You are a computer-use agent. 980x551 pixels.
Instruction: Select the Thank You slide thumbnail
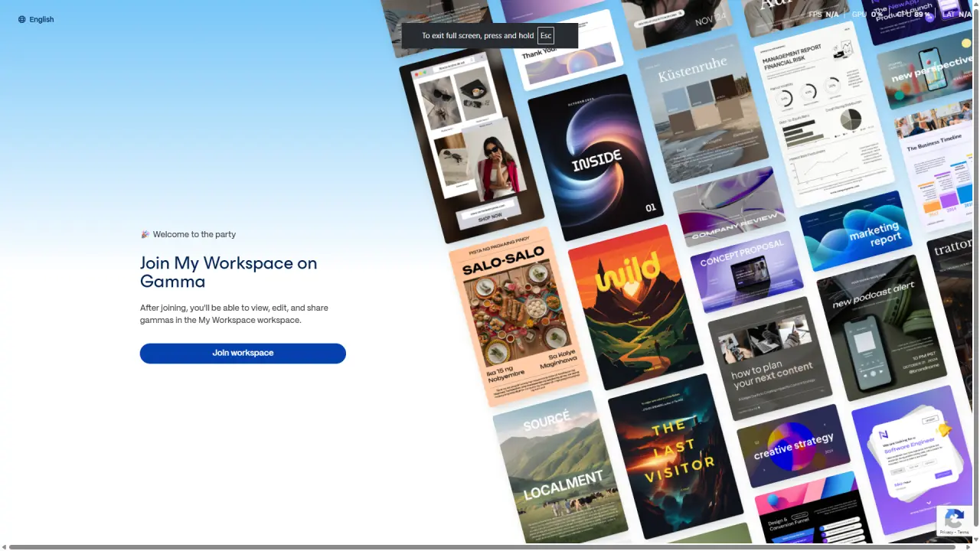(x=570, y=51)
